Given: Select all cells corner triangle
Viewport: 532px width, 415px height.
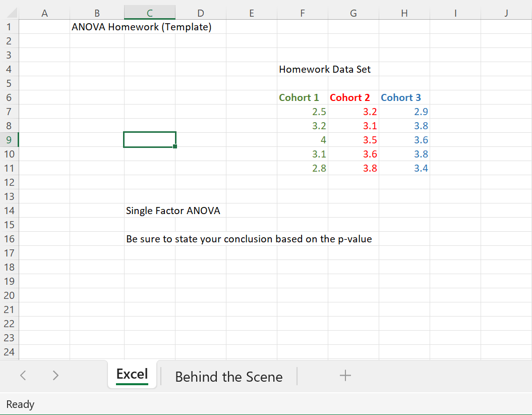Looking at the screenshot, I should (12, 13).
